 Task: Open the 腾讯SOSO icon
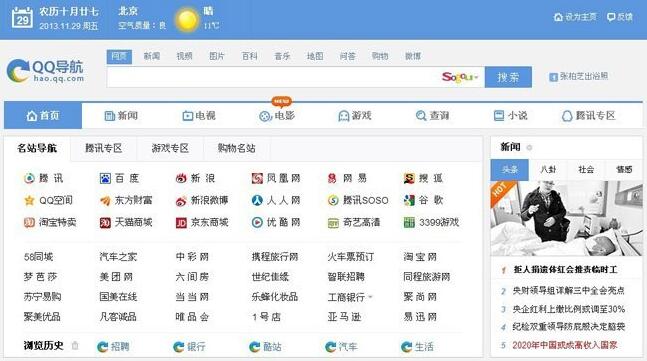click(x=333, y=201)
